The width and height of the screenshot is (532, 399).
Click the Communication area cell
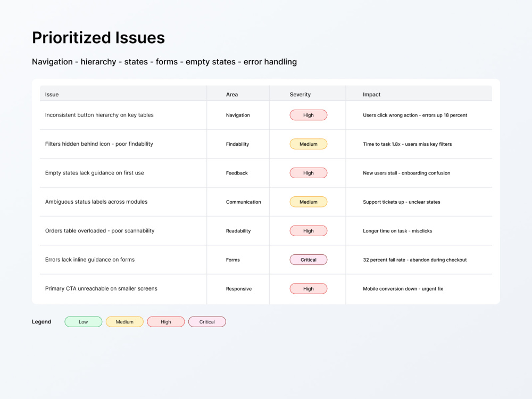243,202
